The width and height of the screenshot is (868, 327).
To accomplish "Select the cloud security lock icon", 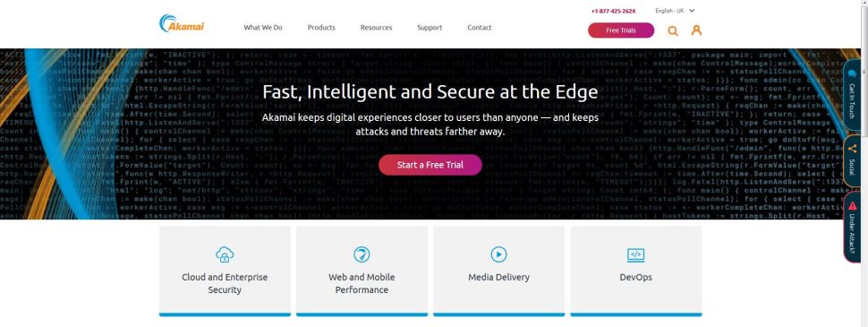I will [x=225, y=254].
